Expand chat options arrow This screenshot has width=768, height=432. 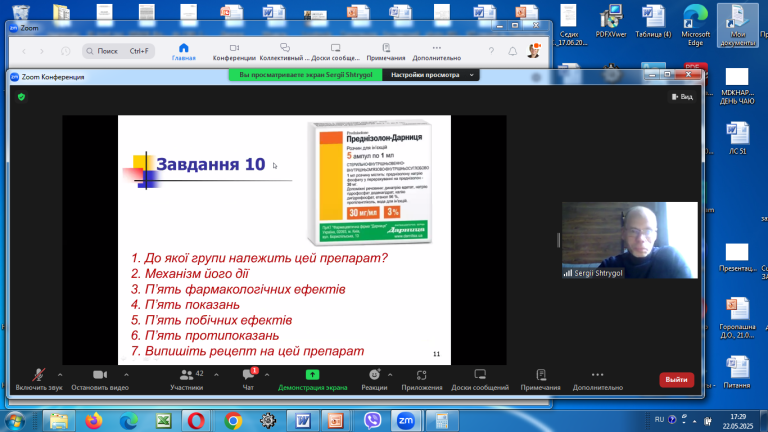(x=267, y=375)
